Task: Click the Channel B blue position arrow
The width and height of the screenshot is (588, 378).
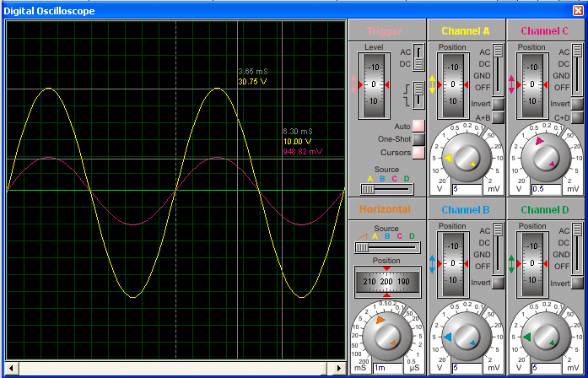Action: (x=433, y=263)
